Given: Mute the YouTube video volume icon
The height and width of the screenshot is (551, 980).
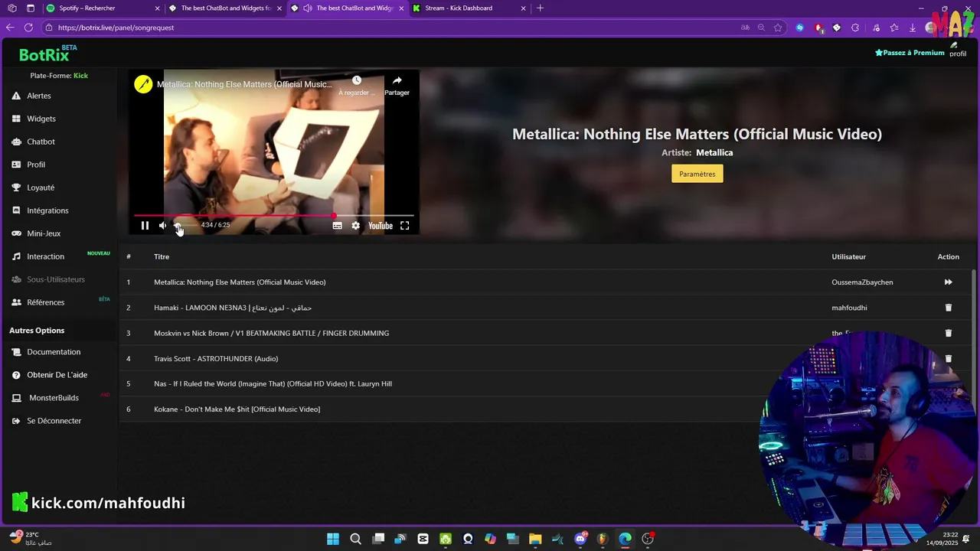Looking at the screenshot, I should click(x=162, y=226).
